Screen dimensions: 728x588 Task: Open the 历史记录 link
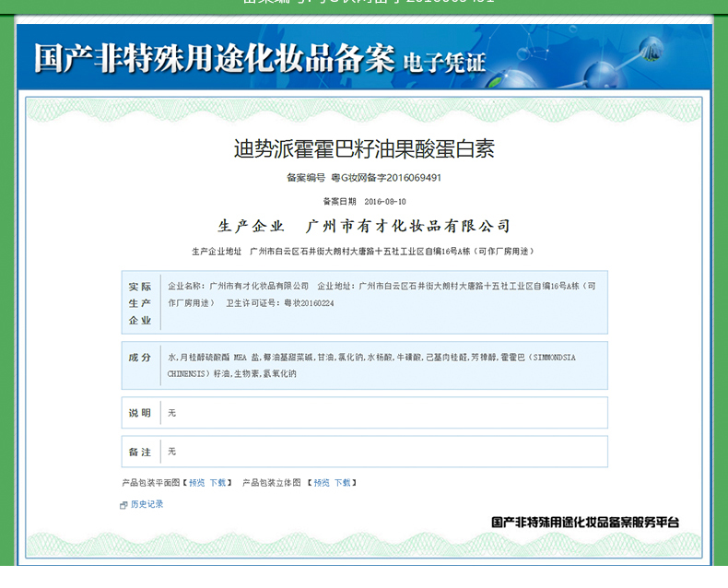(147, 504)
